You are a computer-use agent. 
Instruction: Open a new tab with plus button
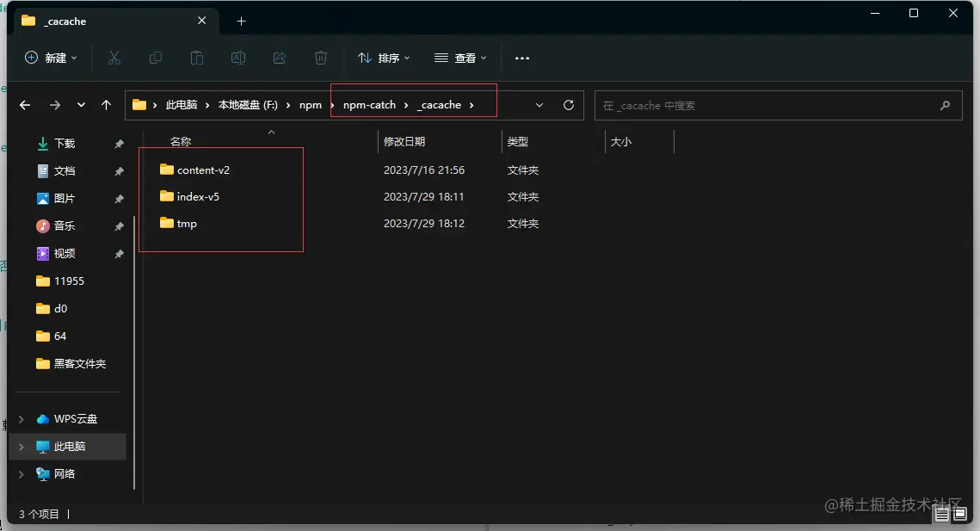pos(241,21)
